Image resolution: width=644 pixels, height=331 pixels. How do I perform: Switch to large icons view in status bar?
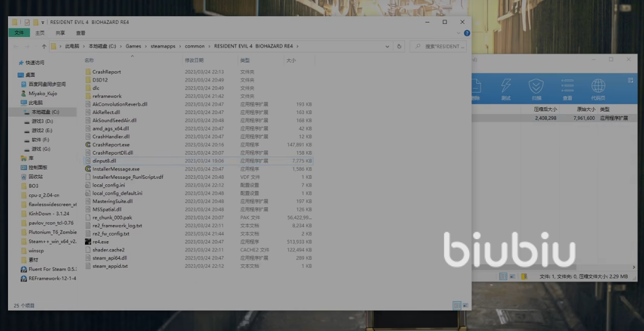coord(465,305)
